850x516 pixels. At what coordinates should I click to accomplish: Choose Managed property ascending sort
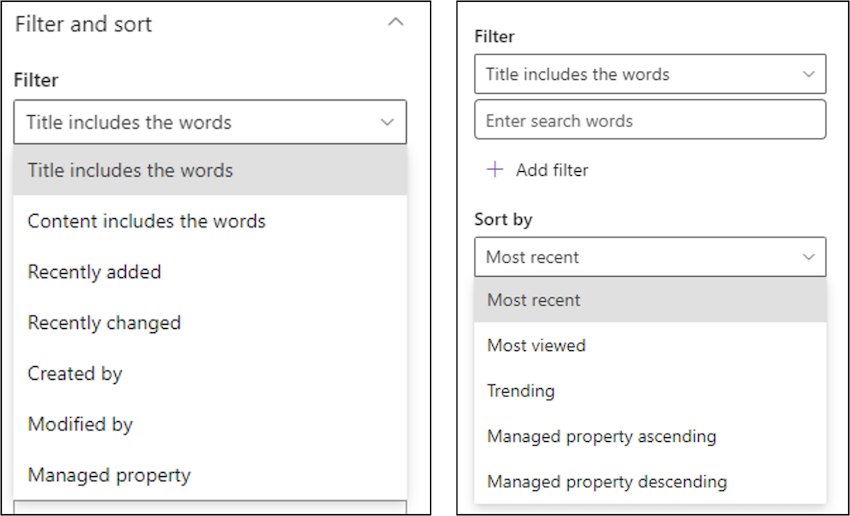click(x=650, y=436)
